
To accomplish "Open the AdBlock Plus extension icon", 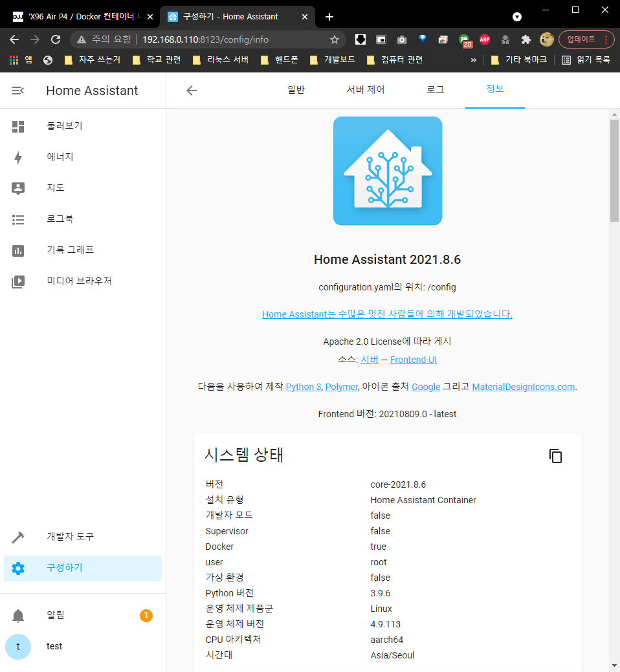I will [485, 40].
